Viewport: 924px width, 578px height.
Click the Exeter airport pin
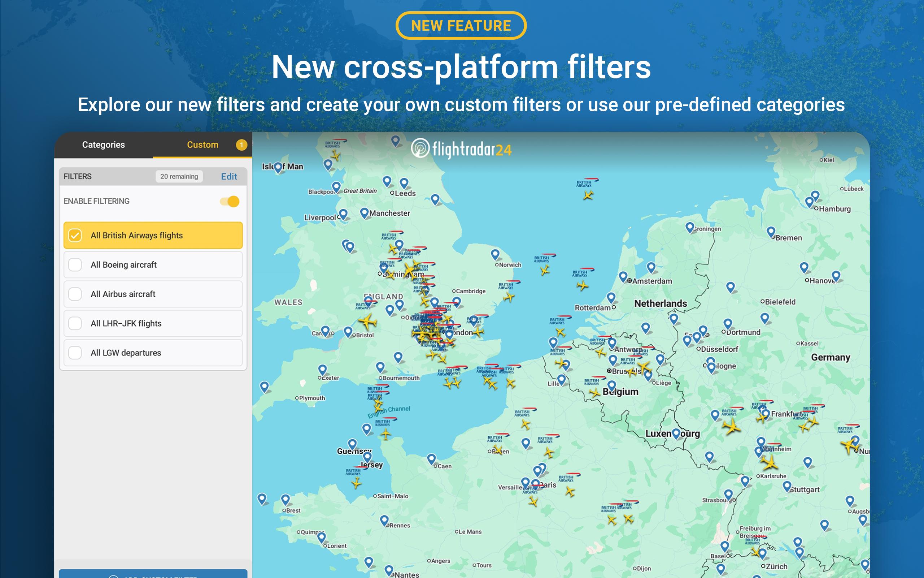[322, 370]
